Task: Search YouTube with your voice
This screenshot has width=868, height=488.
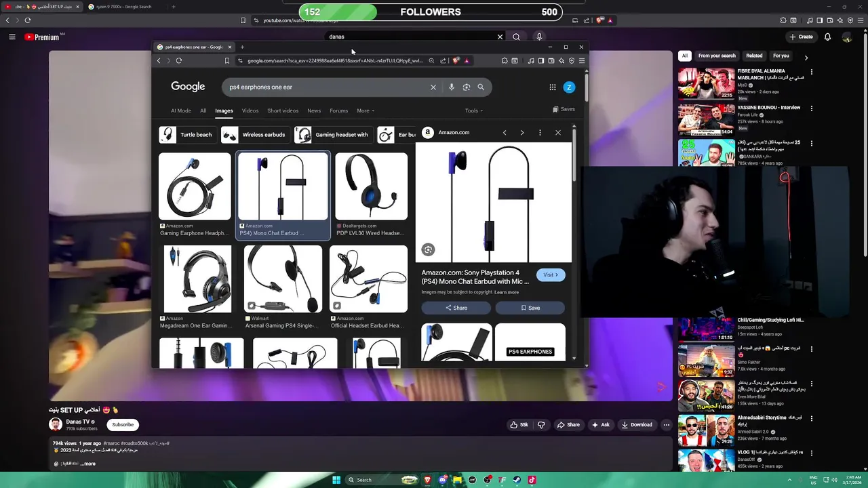Action: pyautogui.click(x=539, y=37)
